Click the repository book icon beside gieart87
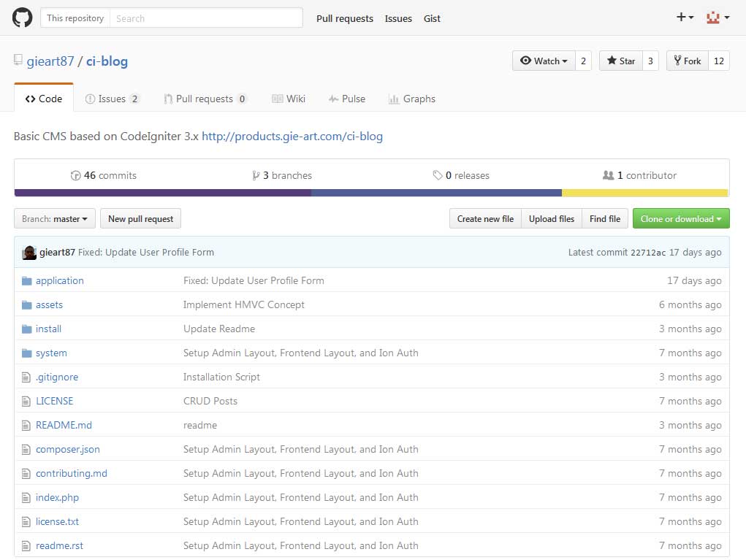This screenshot has width=746, height=560. point(18,60)
